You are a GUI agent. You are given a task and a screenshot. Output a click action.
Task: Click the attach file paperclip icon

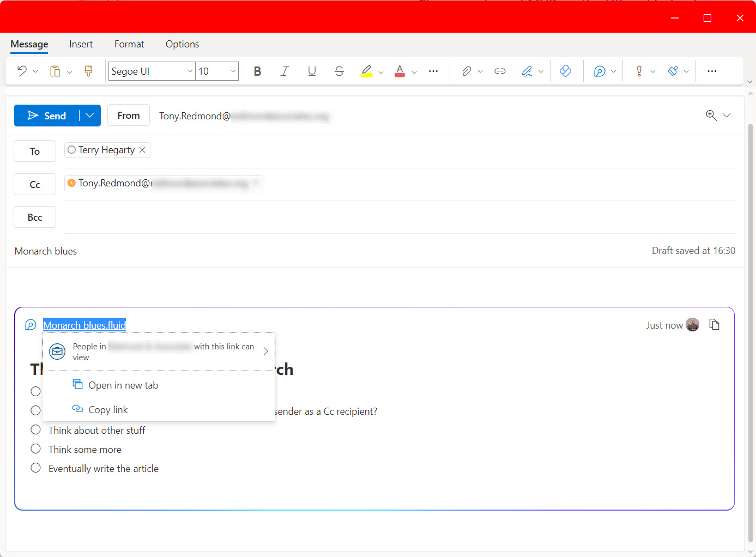pyautogui.click(x=466, y=71)
